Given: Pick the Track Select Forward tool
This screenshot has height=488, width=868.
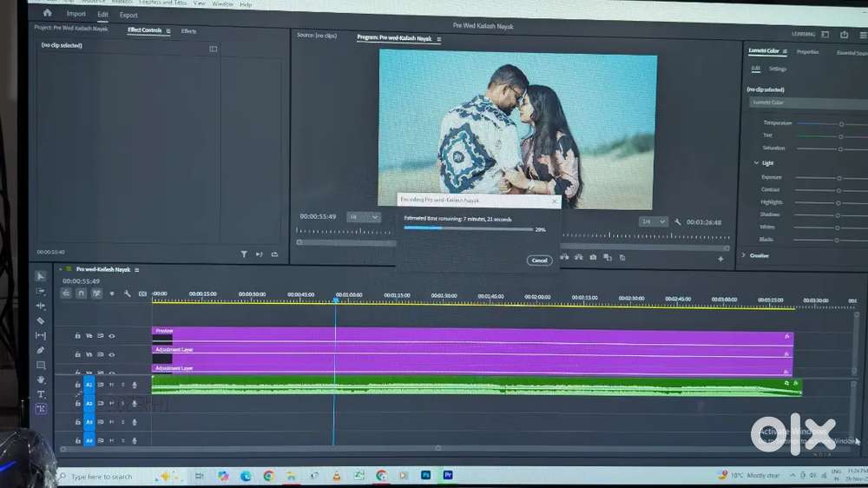Looking at the screenshot, I should [41, 291].
